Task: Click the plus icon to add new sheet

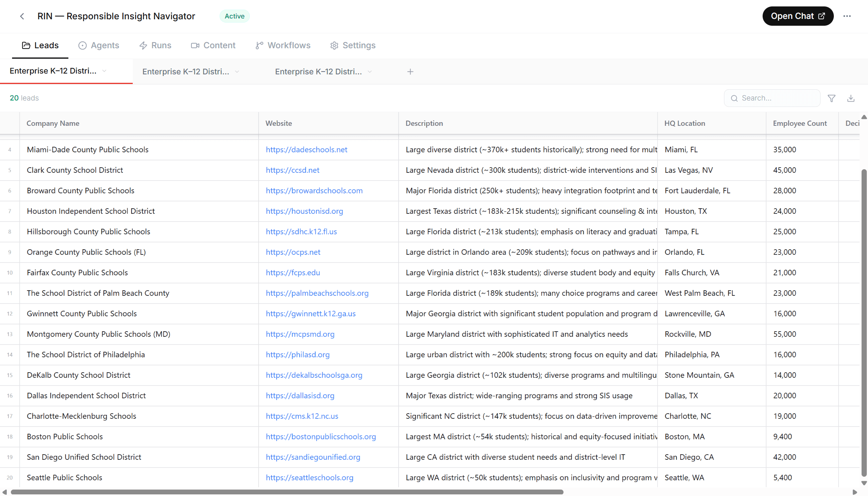Action: 410,72
